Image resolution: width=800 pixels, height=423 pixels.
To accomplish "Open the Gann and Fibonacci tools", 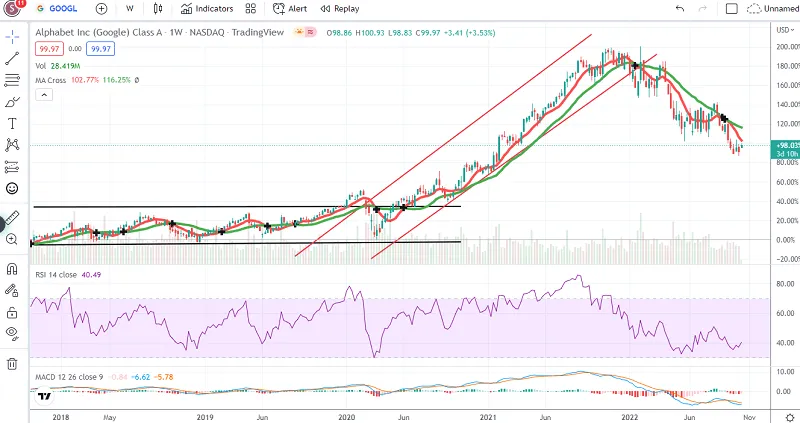I will pyautogui.click(x=12, y=80).
